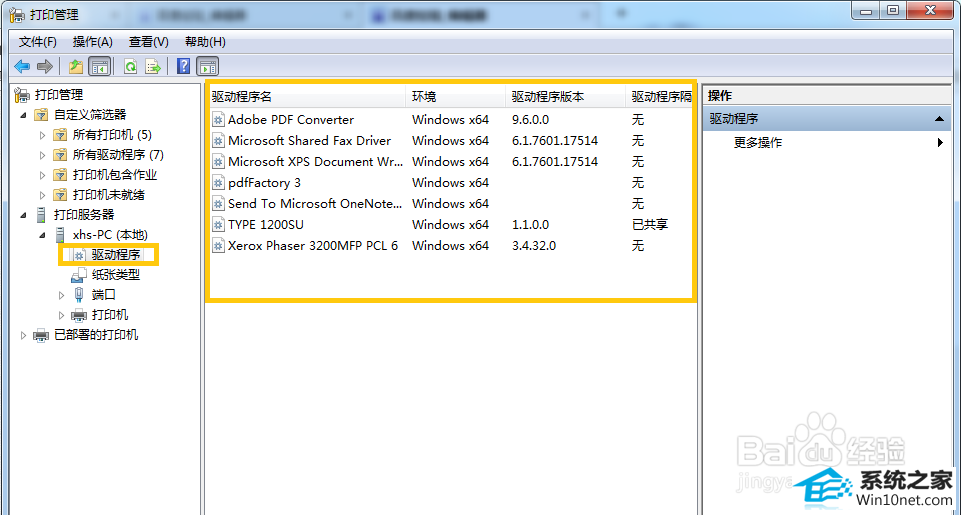Click the xhs-PC (本地) server icon
The height and width of the screenshot is (515, 961).
tap(60, 235)
